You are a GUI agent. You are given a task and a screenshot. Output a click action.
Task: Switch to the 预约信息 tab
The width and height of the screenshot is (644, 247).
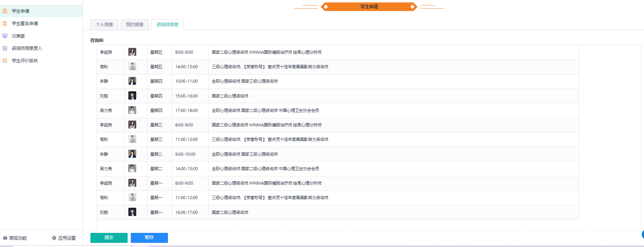[135, 24]
